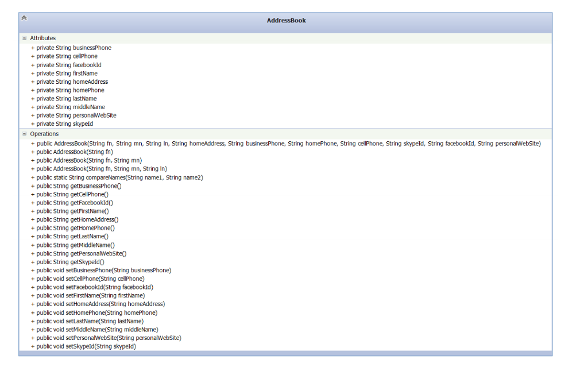Click the collapse icon beside Attributes
This screenshot has height=371, width=588.
pyautogui.click(x=24, y=38)
